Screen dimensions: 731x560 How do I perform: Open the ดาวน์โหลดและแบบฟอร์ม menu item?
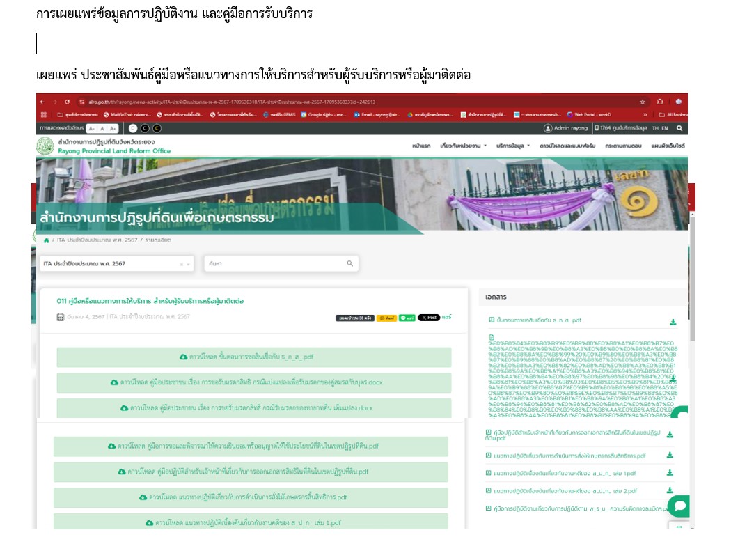coord(567,146)
